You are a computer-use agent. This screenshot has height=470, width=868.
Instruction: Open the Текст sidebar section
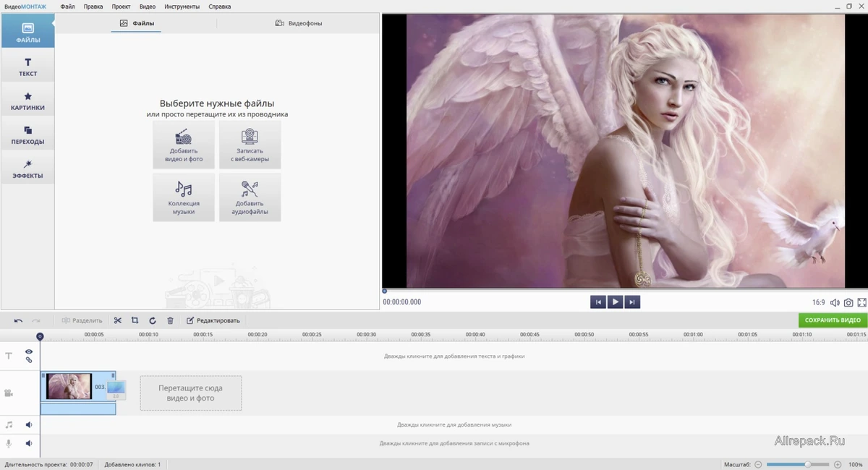coord(27,67)
